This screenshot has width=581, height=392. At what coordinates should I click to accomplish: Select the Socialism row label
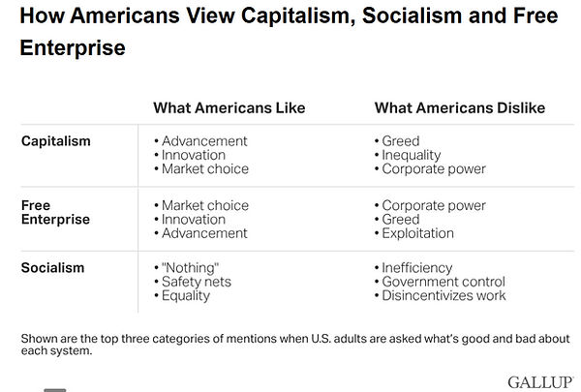coord(52,267)
